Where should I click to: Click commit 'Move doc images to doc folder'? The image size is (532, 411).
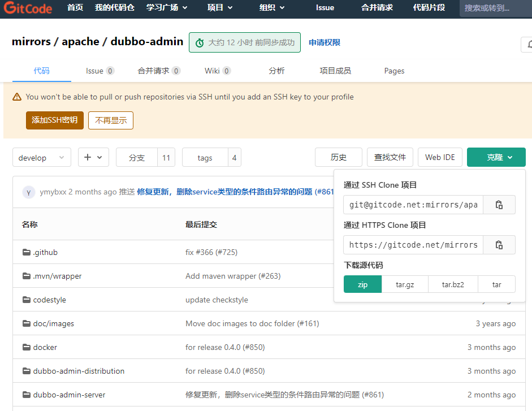pos(252,323)
